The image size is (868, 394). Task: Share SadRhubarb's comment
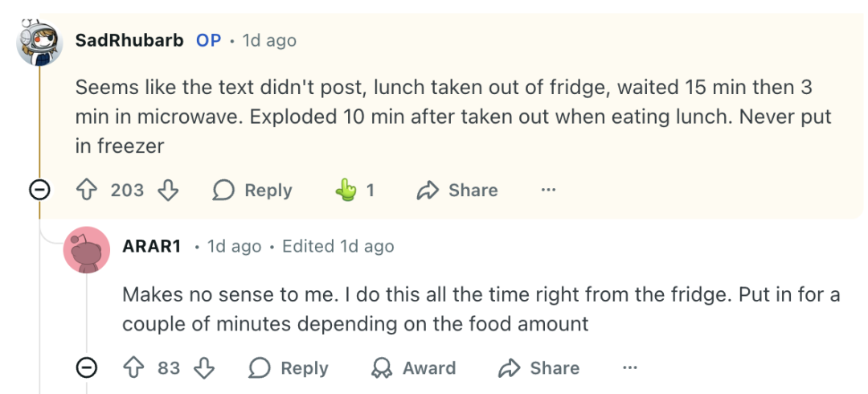(x=457, y=191)
